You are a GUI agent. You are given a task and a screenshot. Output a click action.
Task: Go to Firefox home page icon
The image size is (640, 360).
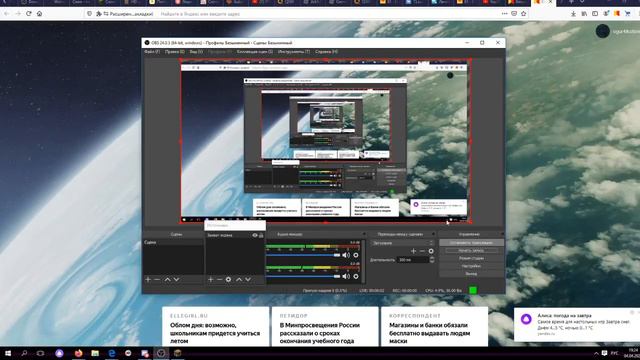[x=40, y=13]
